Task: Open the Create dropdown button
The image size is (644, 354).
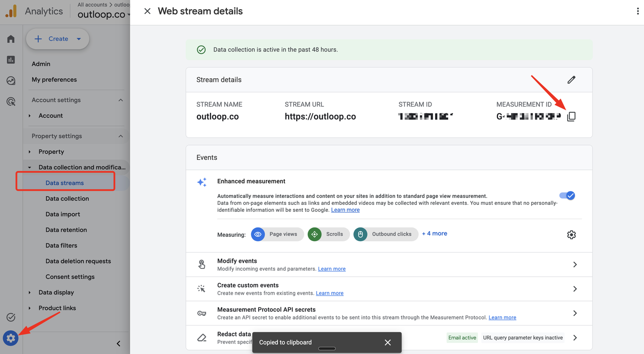Action: tap(57, 39)
